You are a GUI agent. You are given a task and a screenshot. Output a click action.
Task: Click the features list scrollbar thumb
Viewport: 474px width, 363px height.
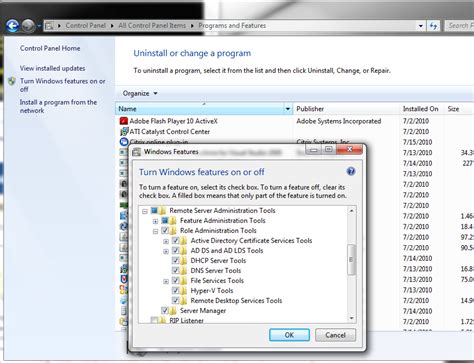point(351,260)
